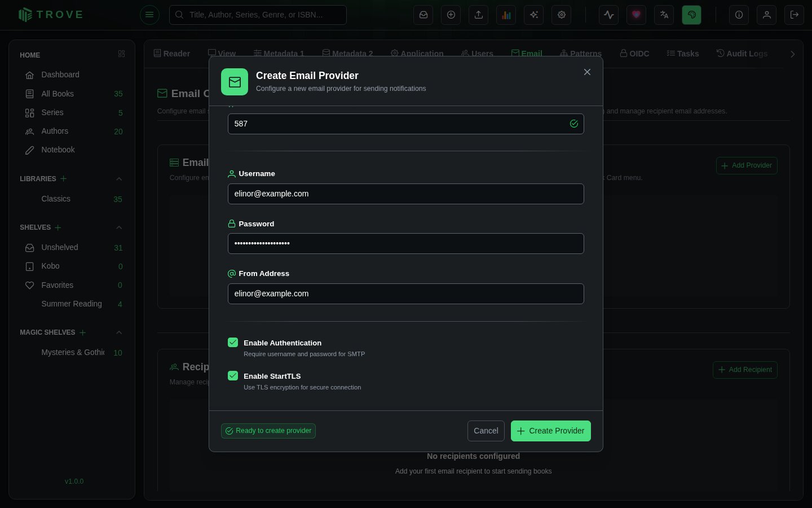Screen dimensions: 812x508
Task: Open the statistics bar chart icon
Action: (506, 15)
